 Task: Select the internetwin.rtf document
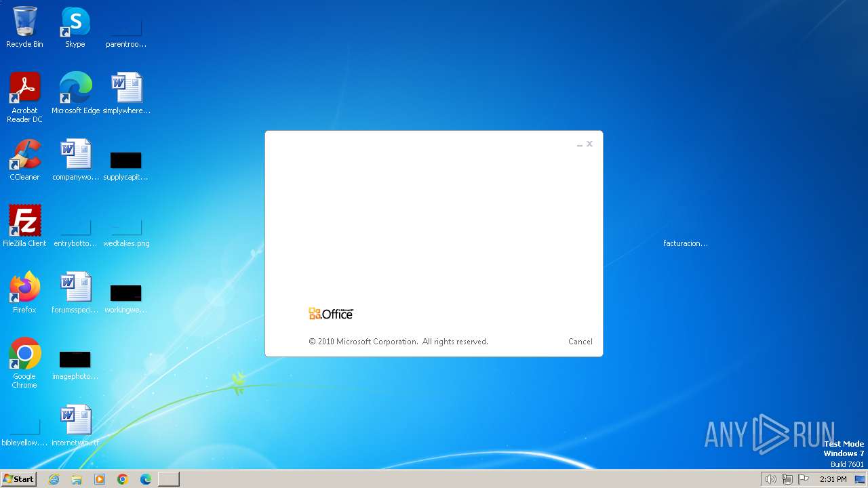(75, 426)
